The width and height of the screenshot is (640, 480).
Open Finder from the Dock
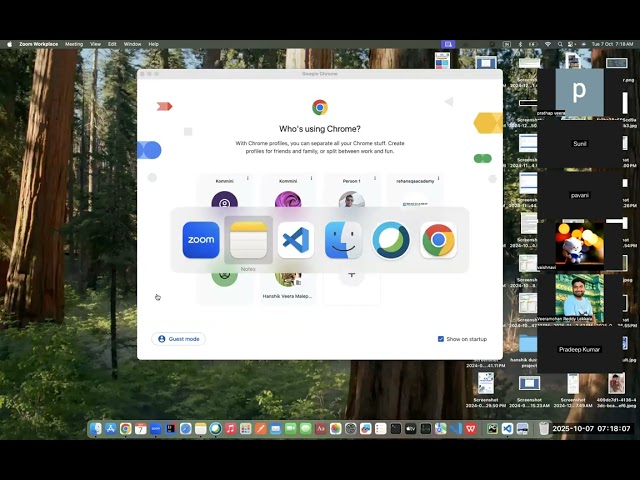tap(96, 429)
